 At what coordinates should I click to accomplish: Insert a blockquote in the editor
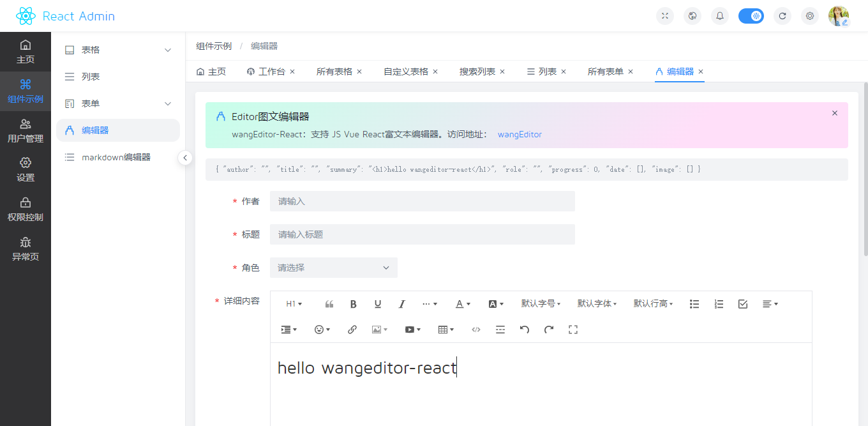click(x=329, y=304)
